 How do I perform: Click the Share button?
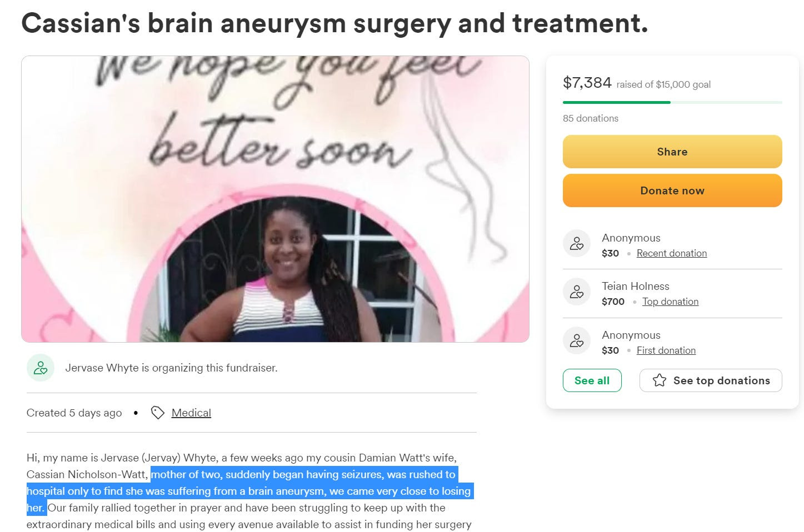pos(672,152)
